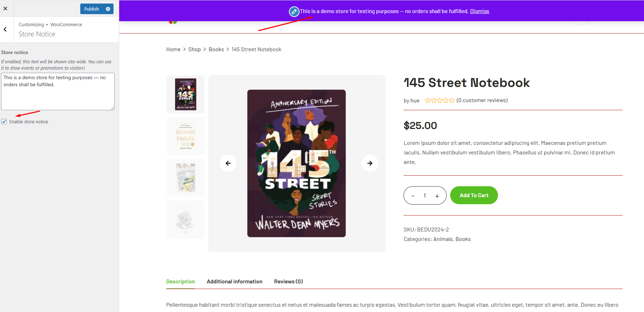Click the star rating icons
This screenshot has height=312, width=644.
point(440,100)
